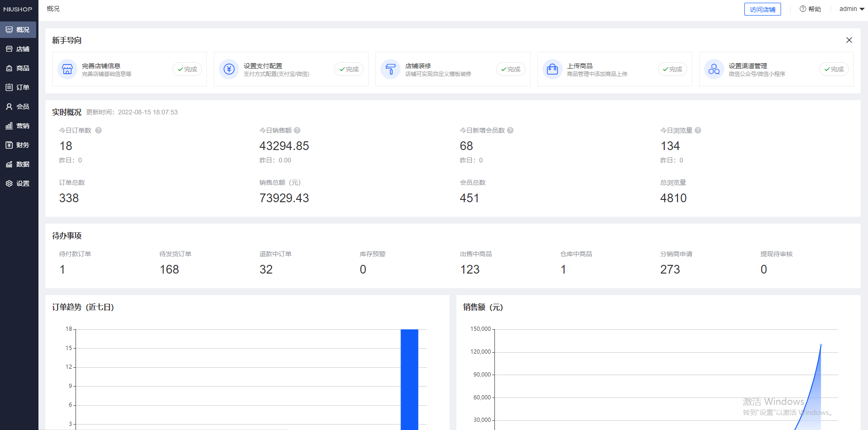Image resolution: width=868 pixels, height=430 pixels.
Task: Click the yen icon for 设置支付配置
Action: [x=229, y=69]
